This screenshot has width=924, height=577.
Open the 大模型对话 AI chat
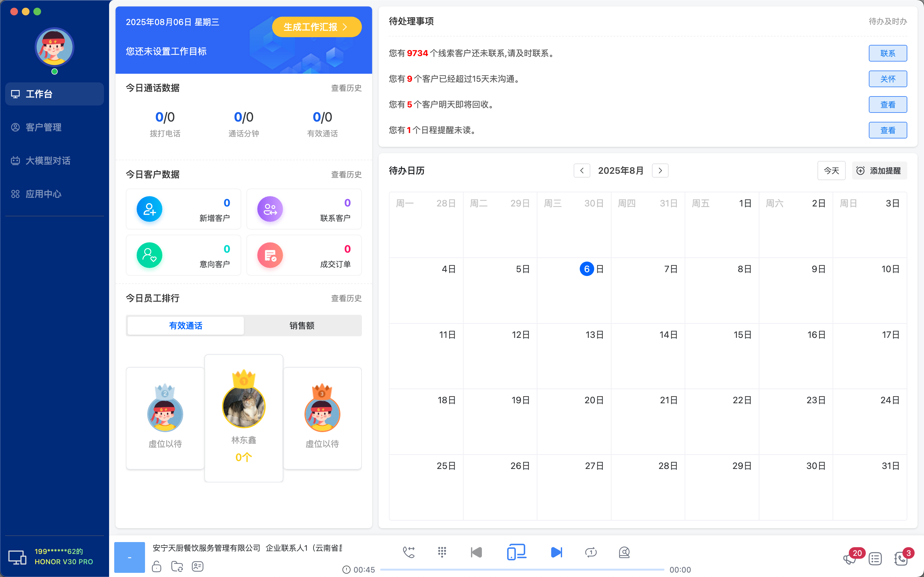pos(48,161)
